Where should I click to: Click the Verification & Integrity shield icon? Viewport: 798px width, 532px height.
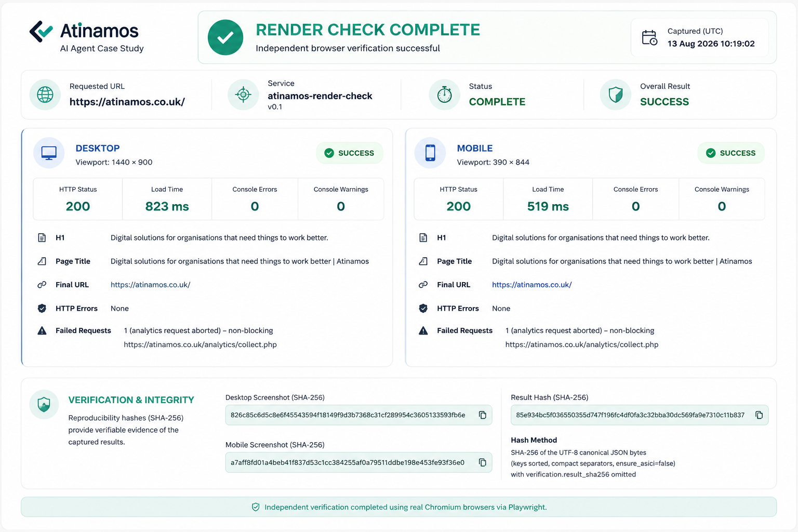click(44, 404)
